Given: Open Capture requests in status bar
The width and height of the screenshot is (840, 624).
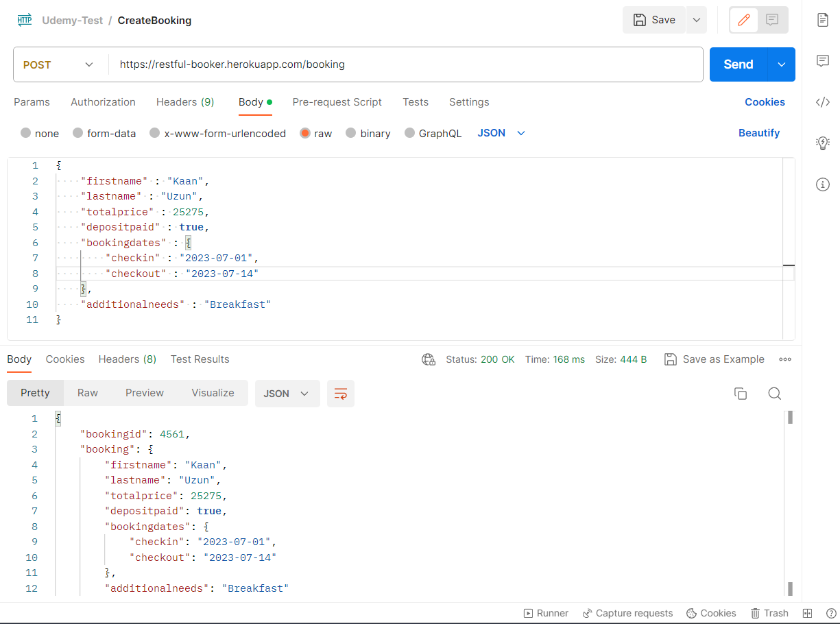Looking at the screenshot, I should point(627,613).
